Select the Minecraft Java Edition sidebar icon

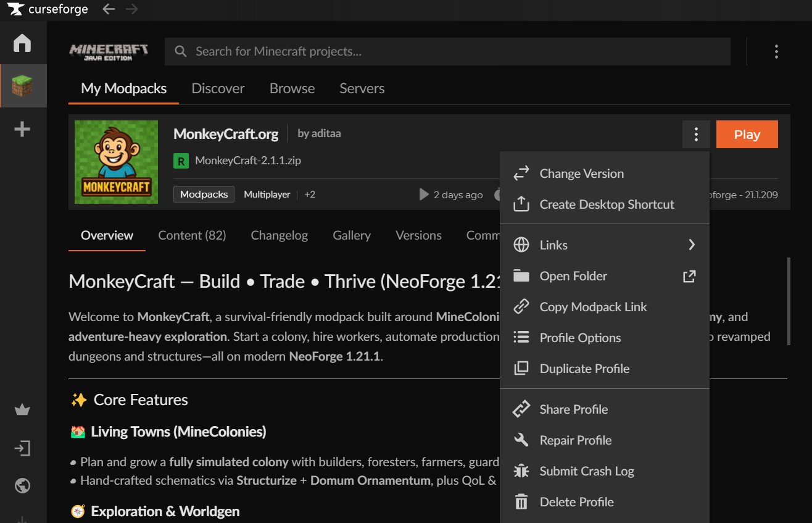[23, 85]
